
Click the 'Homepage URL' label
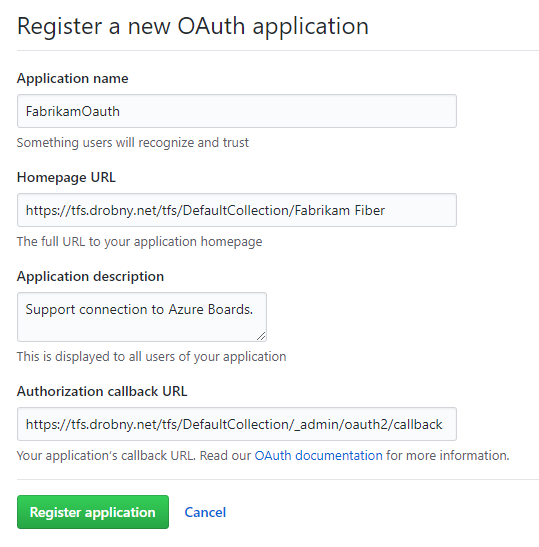66,177
